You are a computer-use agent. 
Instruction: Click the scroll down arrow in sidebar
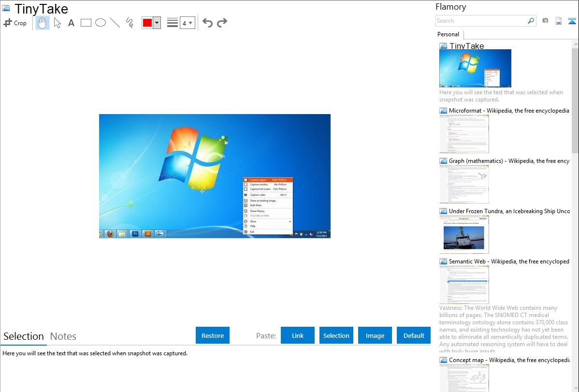[x=575, y=388]
